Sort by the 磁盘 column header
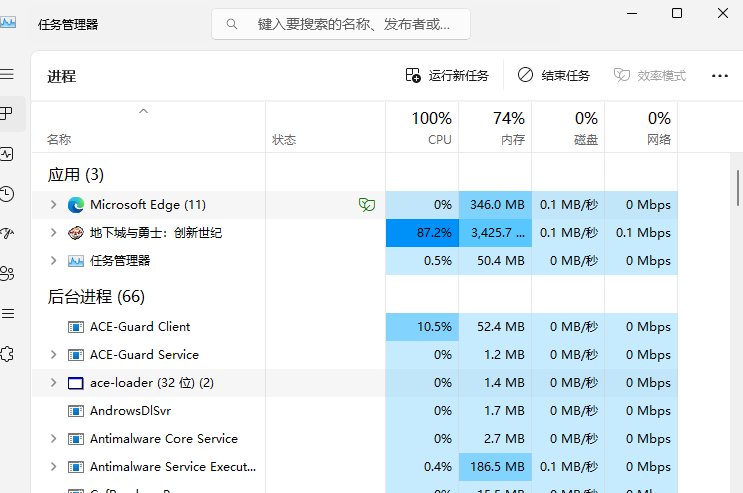Image resolution: width=743 pixels, height=493 pixels. coord(568,127)
